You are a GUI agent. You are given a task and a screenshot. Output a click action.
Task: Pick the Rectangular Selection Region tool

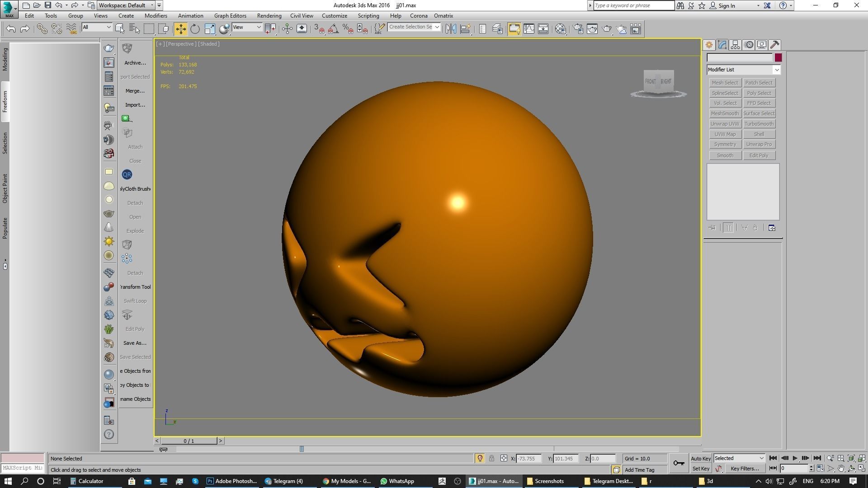pyautogui.click(x=149, y=29)
